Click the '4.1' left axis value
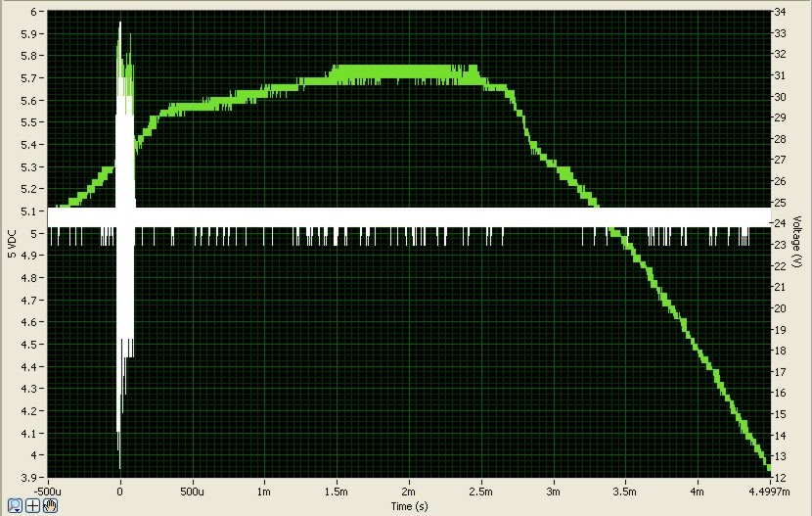 (x=29, y=433)
